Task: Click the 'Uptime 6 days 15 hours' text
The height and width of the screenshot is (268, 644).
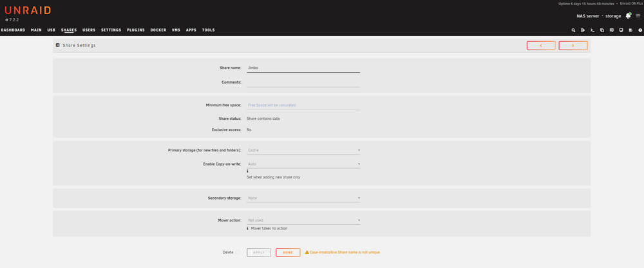Action: click(586, 4)
